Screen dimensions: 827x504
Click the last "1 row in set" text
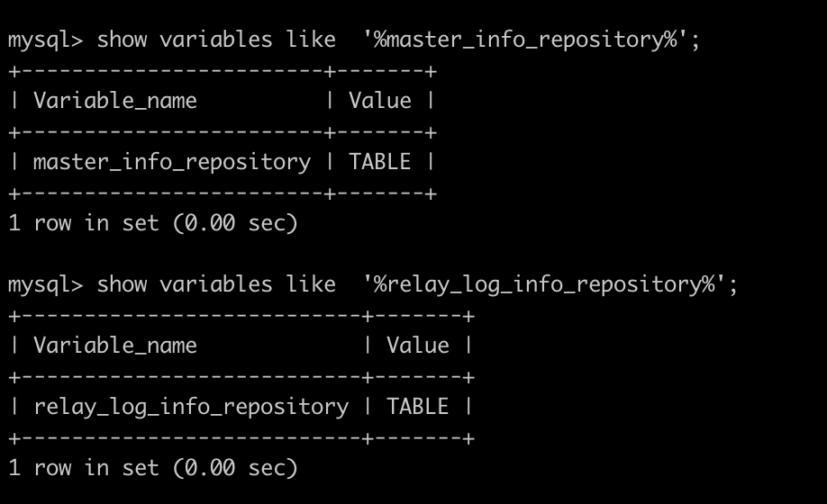83,468
